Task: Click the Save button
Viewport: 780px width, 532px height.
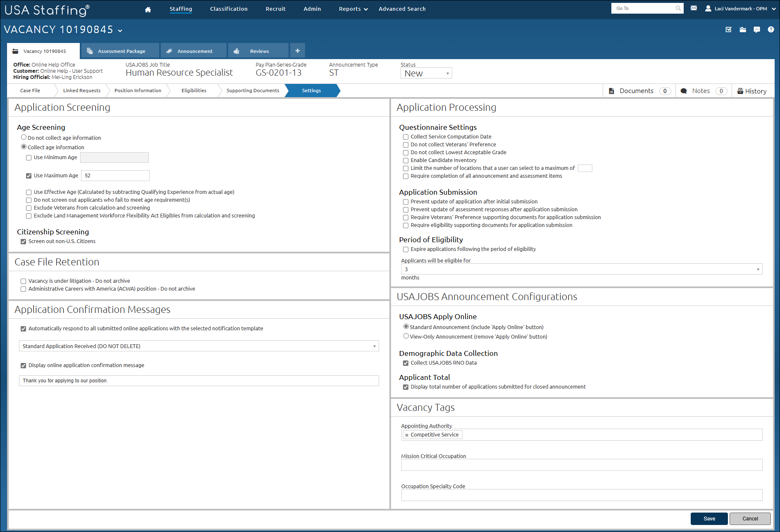Action: coord(709,518)
